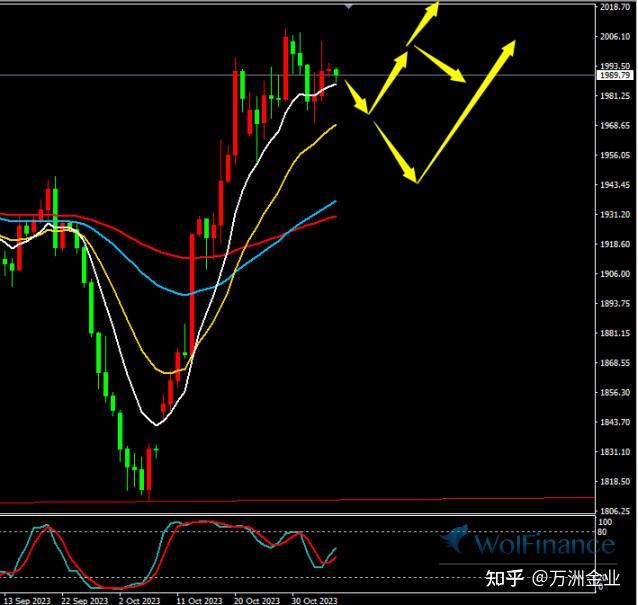The image size is (638, 605).
Task: Select the last green candlestick near 1989
Action: click(336, 73)
